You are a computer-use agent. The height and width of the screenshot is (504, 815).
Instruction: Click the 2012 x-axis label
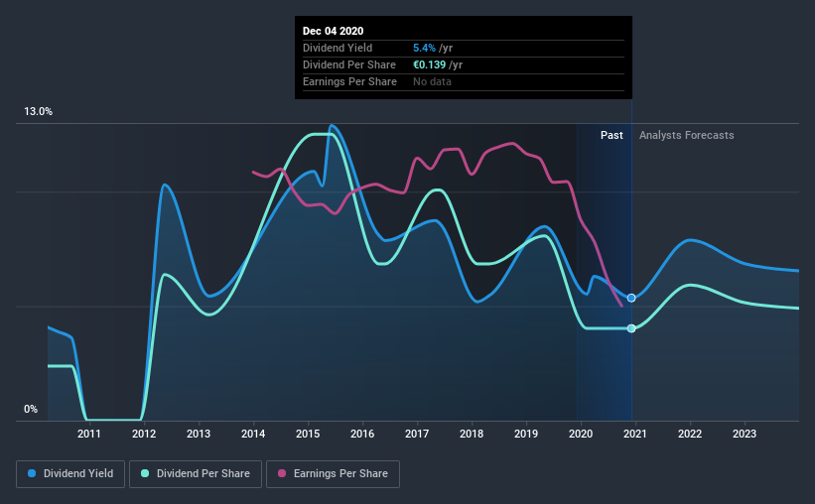(x=144, y=434)
